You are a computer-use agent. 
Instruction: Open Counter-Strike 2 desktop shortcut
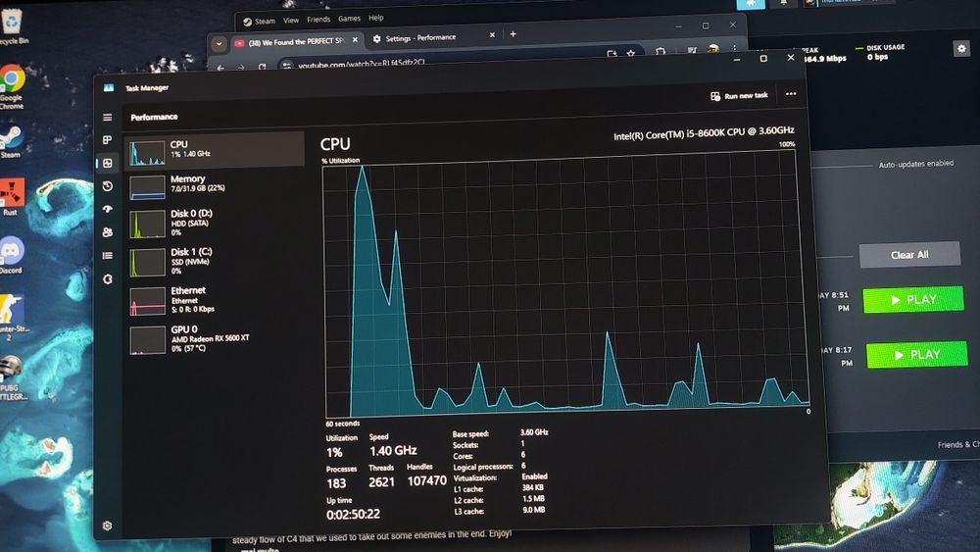tap(11, 317)
